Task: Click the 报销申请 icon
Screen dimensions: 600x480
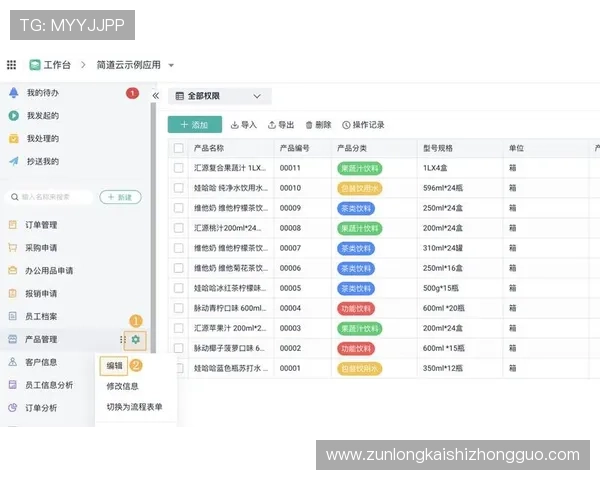Action: pos(13,293)
